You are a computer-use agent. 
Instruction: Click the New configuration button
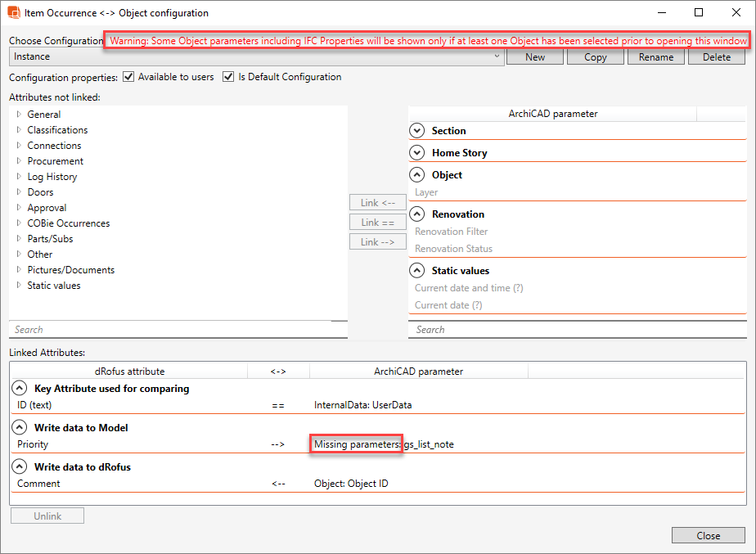pos(535,57)
